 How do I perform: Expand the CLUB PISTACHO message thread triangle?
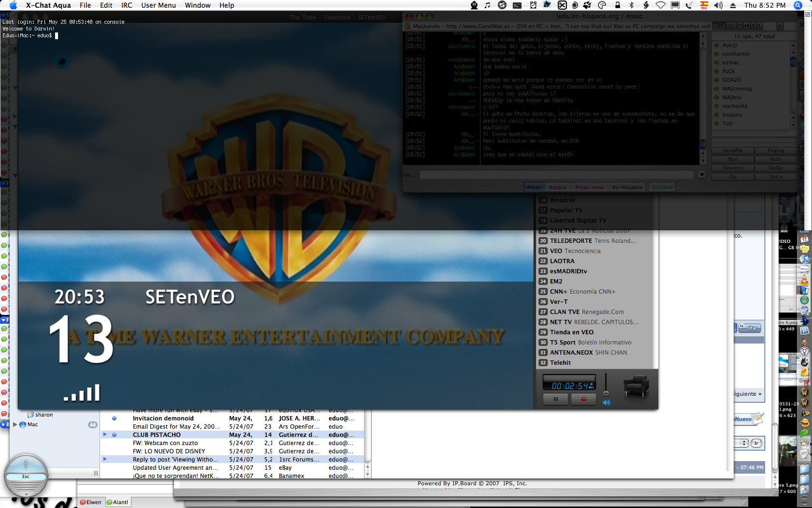104,434
